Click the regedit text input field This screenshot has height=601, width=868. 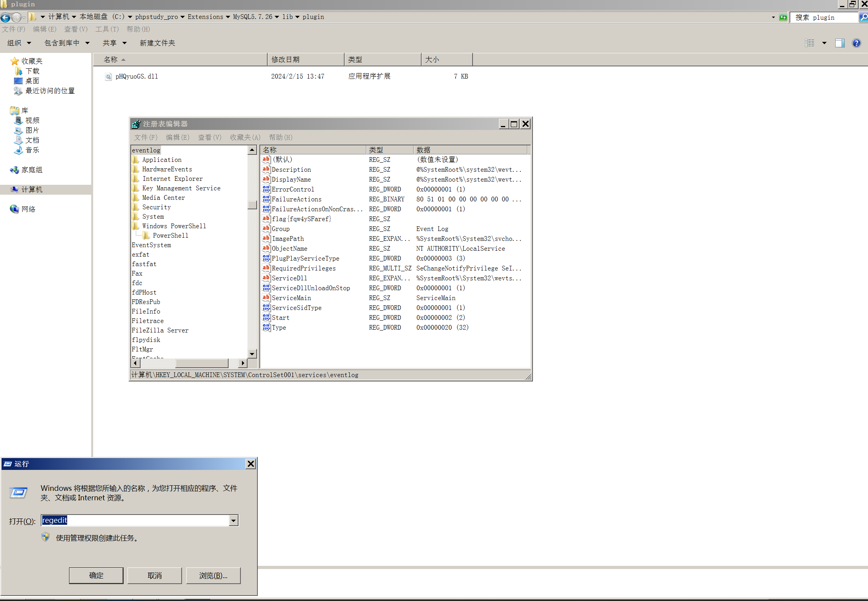pos(134,520)
